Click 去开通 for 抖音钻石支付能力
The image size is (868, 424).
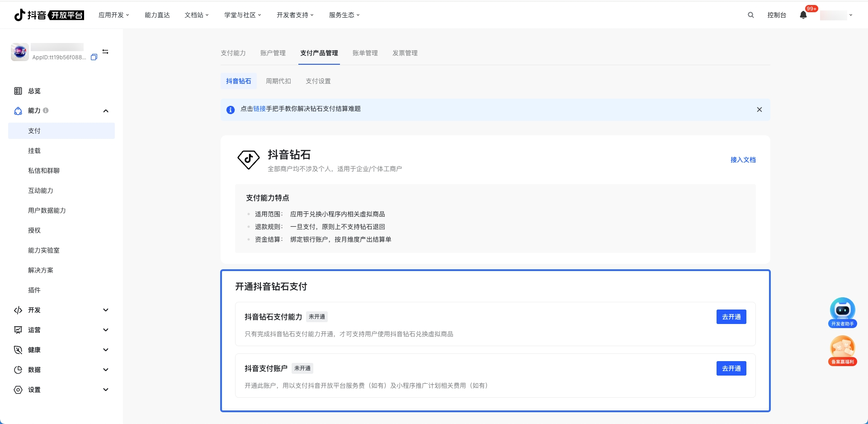point(731,317)
